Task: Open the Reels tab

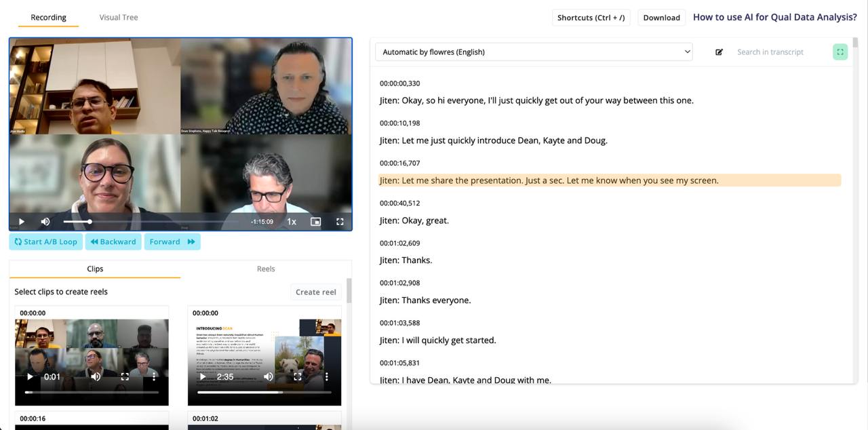Action: point(266,269)
